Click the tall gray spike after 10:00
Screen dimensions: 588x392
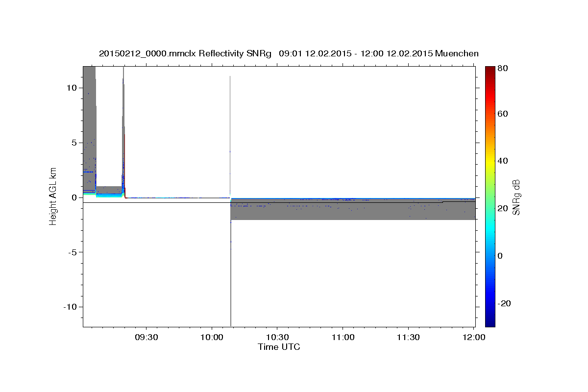coord(230,201)
